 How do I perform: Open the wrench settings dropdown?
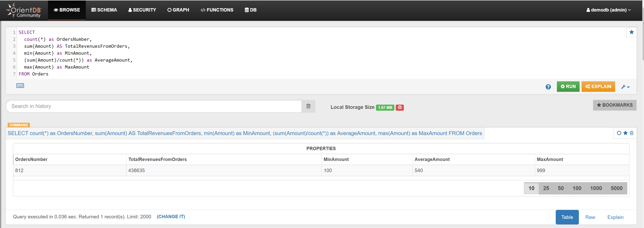(625, 87)
